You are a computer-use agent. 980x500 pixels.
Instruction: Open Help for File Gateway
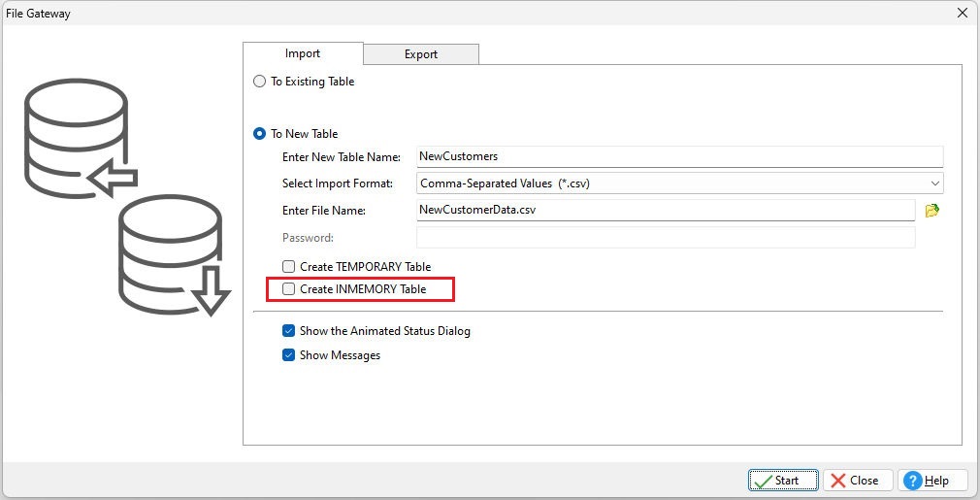point(931,481)
